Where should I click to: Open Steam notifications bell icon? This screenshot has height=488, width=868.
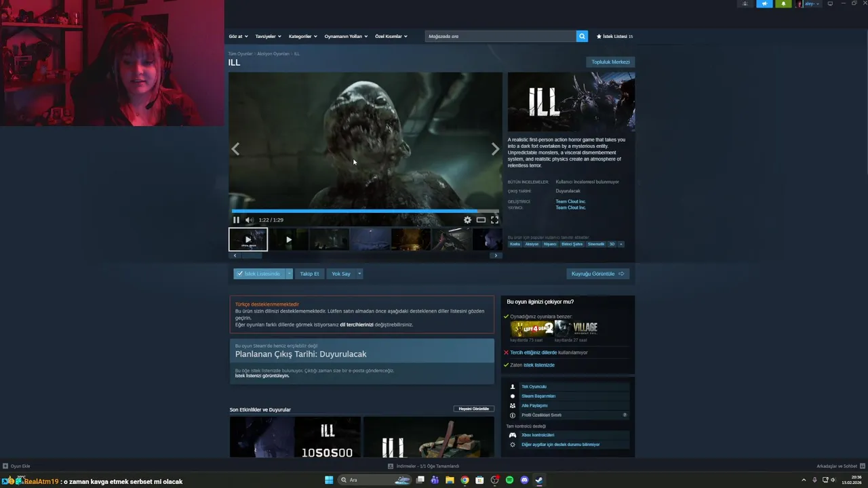pyautogui.click(x=783, y=3)
